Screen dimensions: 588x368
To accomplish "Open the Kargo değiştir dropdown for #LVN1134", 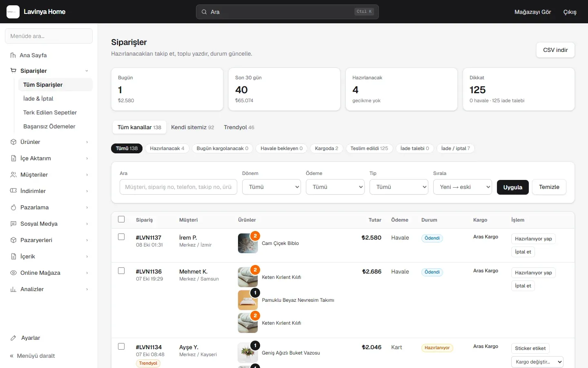I will click(537, 362).
